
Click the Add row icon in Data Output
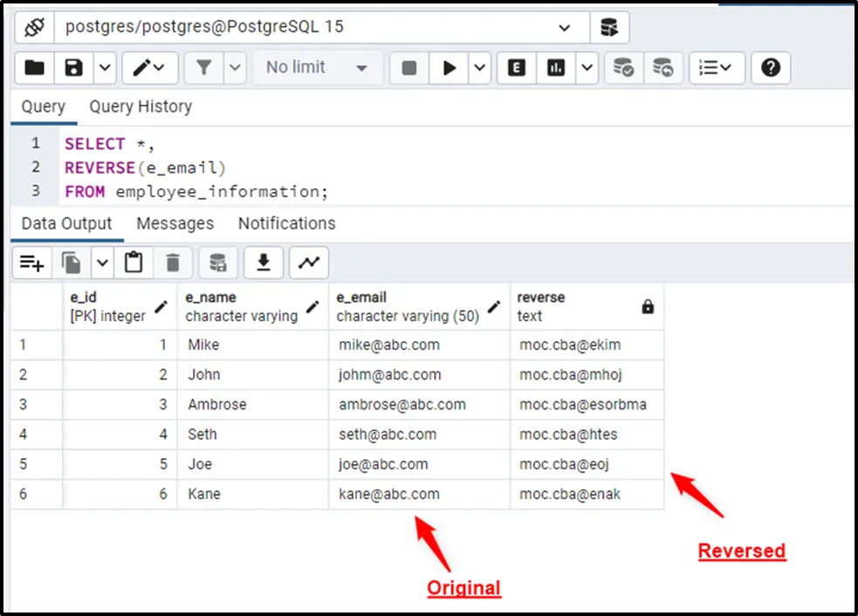32,262
